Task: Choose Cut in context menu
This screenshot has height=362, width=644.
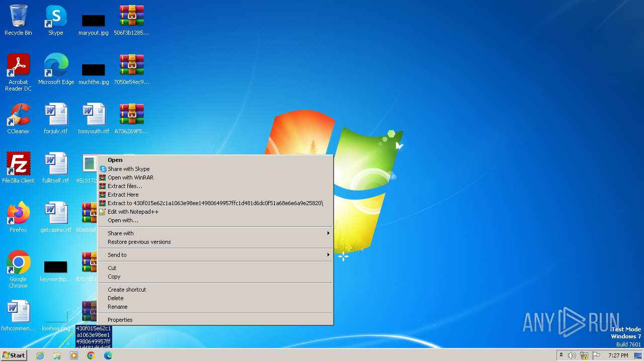Action: tap(215, 268)
